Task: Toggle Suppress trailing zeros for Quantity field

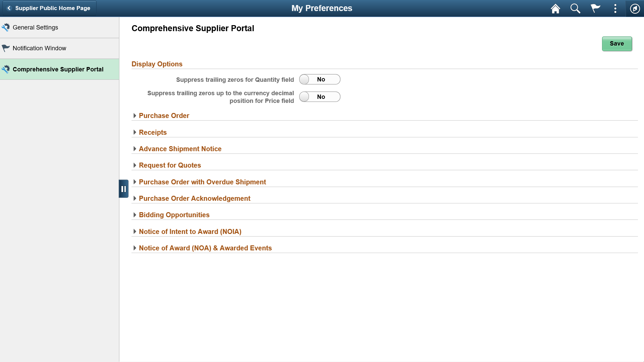Action: tap(320, 79)
